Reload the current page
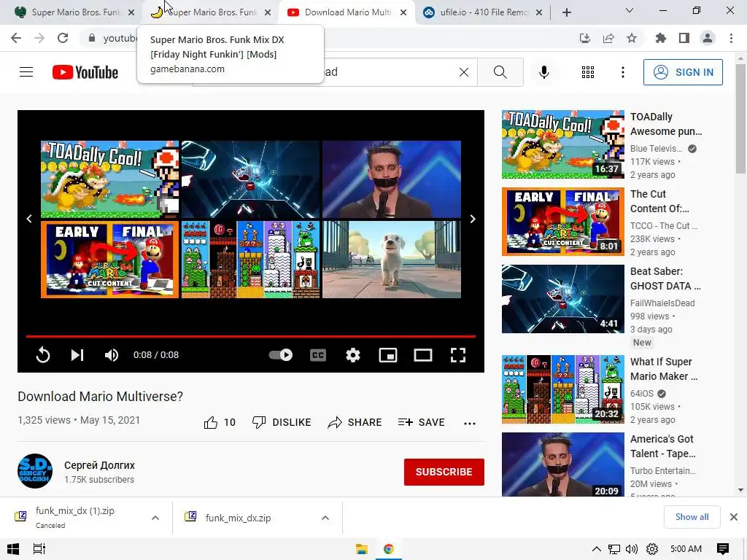Screen dimensions: 747x560 [63, 38]
